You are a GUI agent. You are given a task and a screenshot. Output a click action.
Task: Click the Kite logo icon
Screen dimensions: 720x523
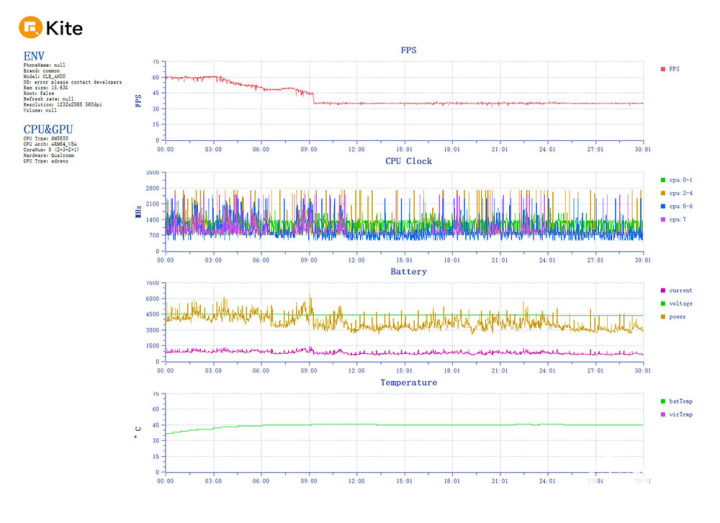(32, 26)
